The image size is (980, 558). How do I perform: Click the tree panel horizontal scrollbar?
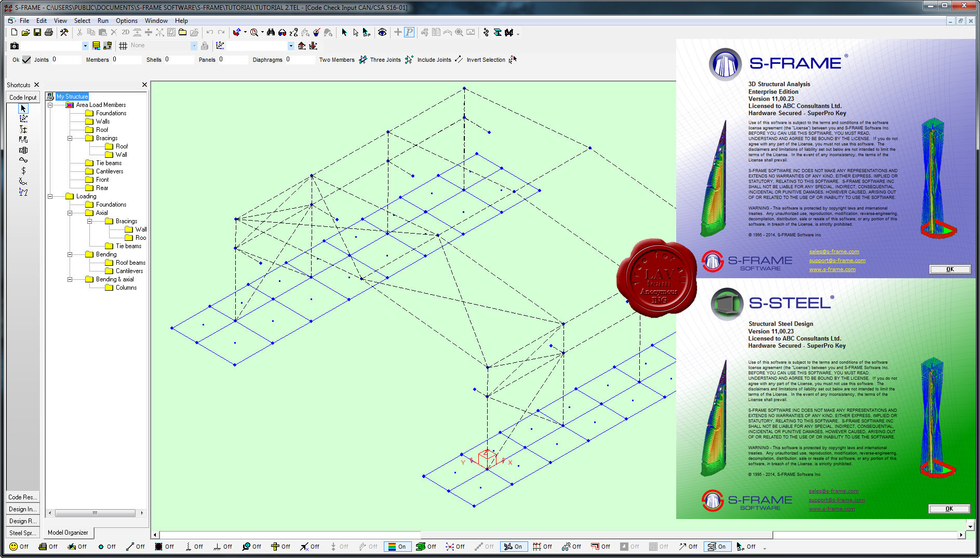[x=96, y=513]
